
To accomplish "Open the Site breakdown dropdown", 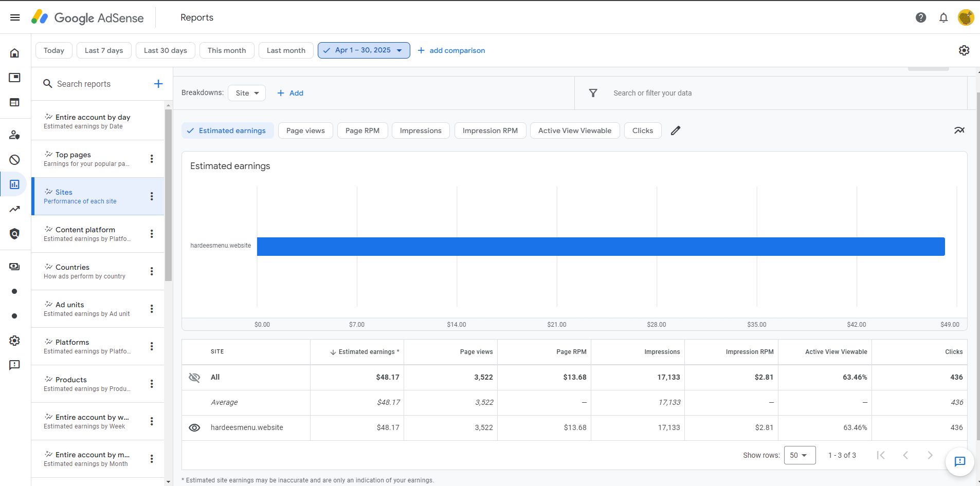I will point(247,93).
